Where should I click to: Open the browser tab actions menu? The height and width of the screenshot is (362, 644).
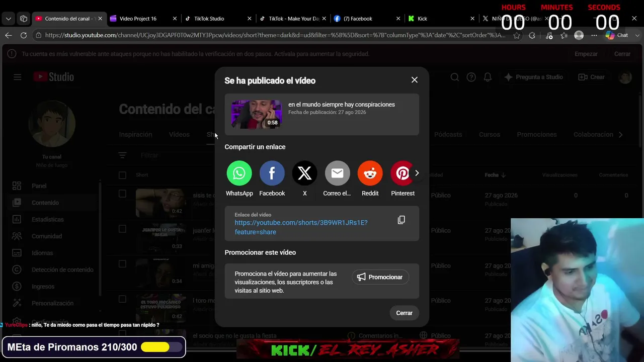pos(9,19)
